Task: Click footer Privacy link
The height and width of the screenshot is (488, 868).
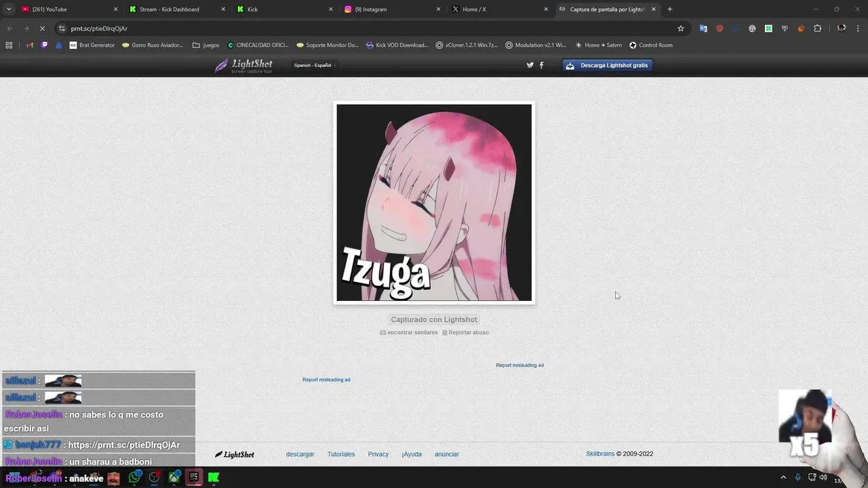Action: point(378,454)
